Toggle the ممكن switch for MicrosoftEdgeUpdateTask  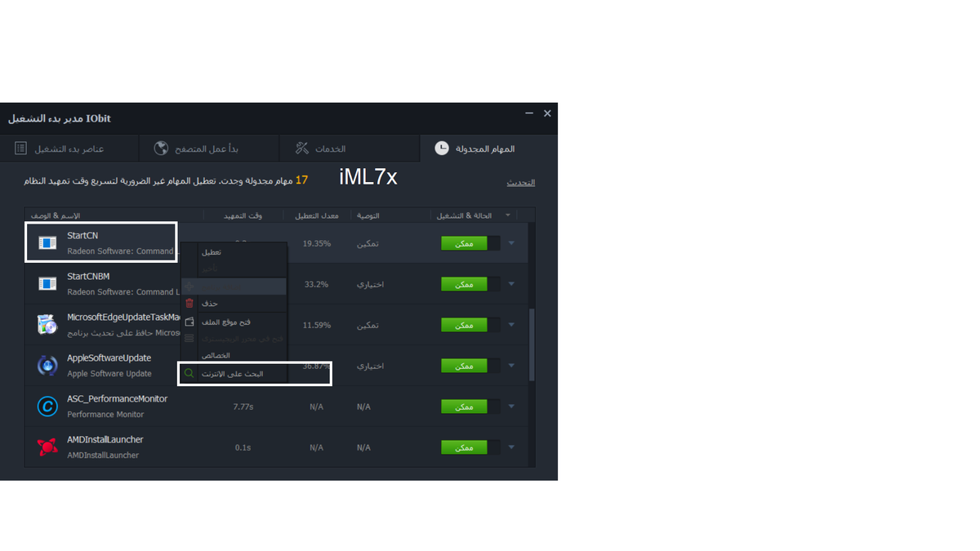tap(470, 325)
